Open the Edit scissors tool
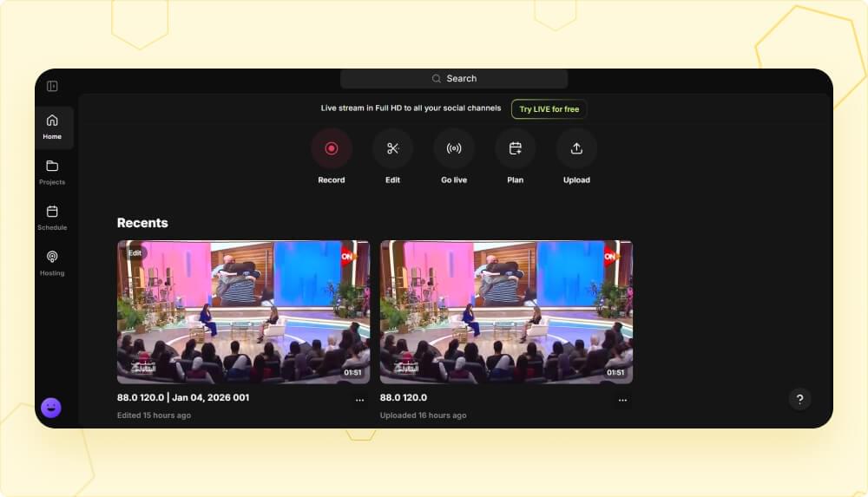 392,148
